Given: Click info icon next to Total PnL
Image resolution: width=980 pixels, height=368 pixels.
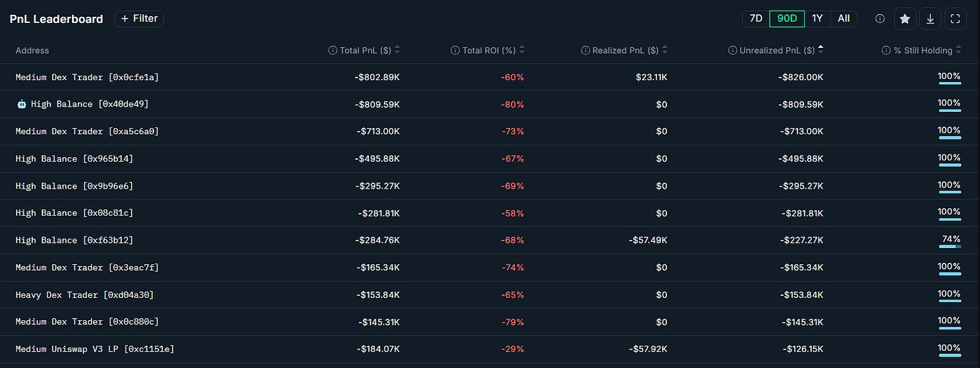Looking at the screenshot, I should tap(332, 51).
